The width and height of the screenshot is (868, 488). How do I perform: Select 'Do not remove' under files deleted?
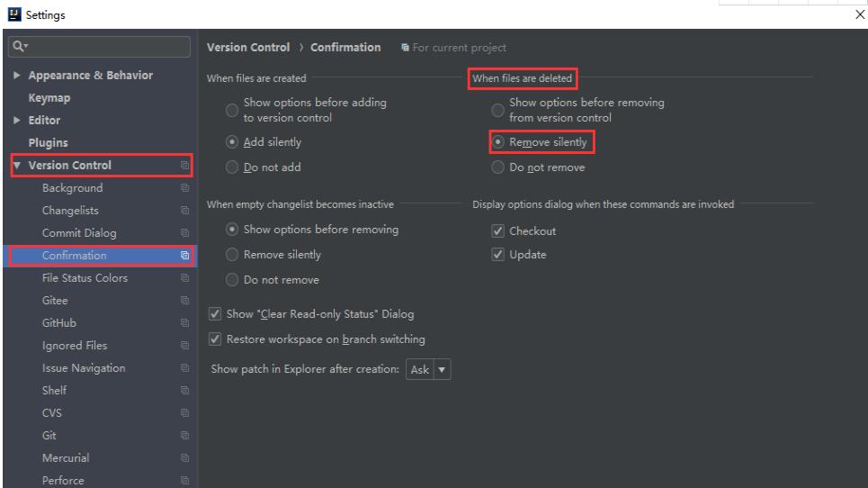(497, 167)
